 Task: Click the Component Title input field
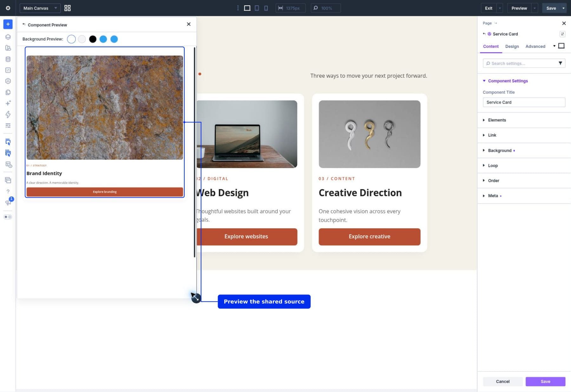point(524,102)
